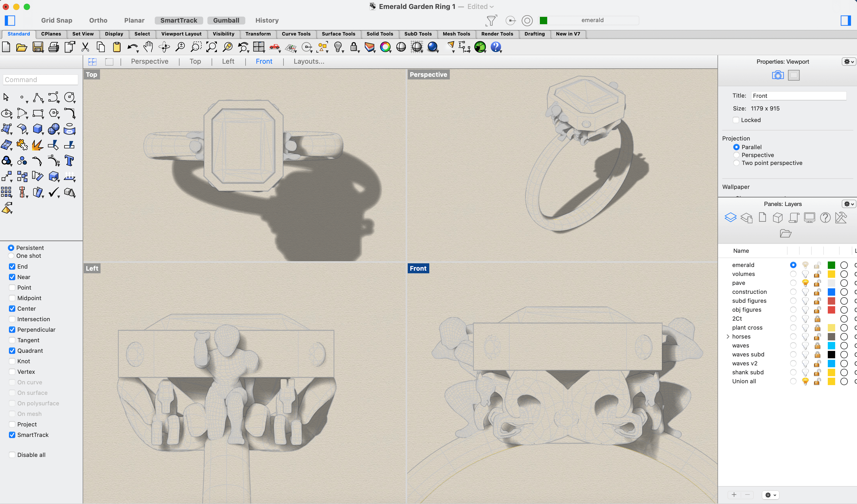Enable the Tangent osnap checkbox
857x504 pixels.
(12, 340)
